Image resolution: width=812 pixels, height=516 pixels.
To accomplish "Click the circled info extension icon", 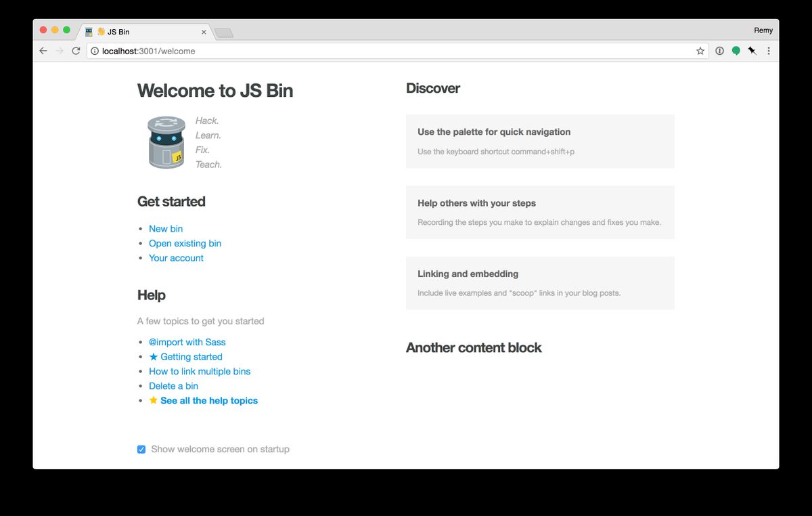I will coord(719,51).
